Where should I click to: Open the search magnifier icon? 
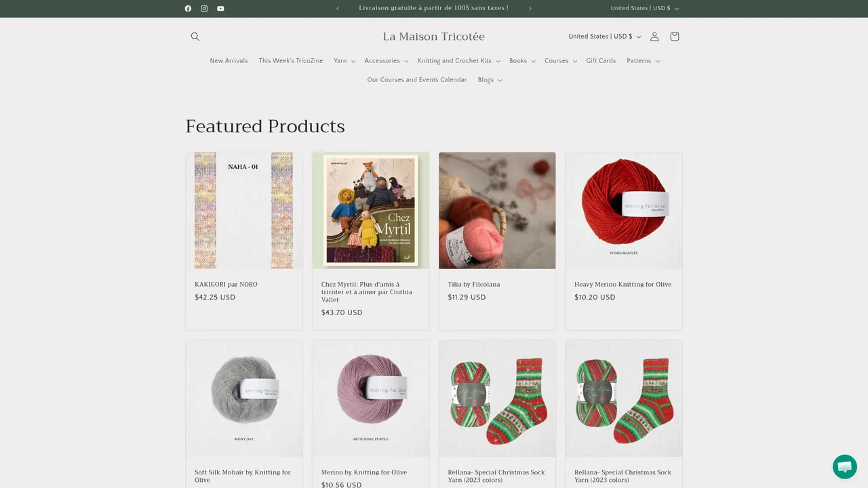click(x=195, y=37)
